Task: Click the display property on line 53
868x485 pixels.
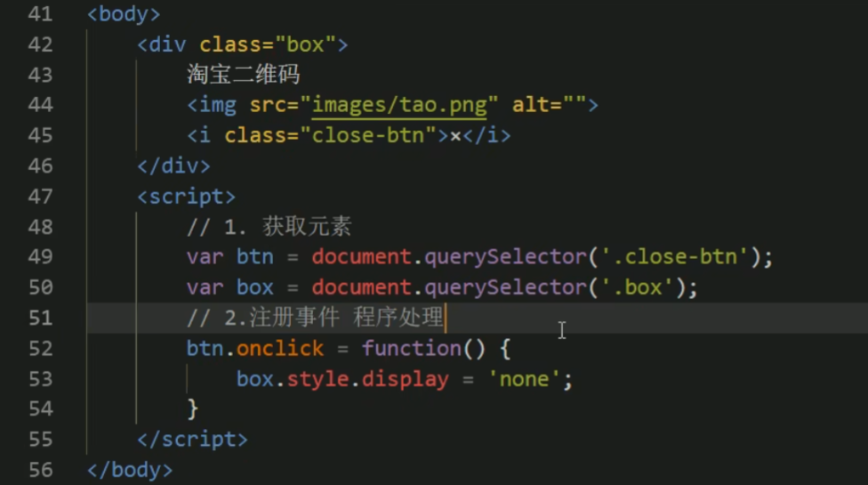Action: click(x=406, y=379)
